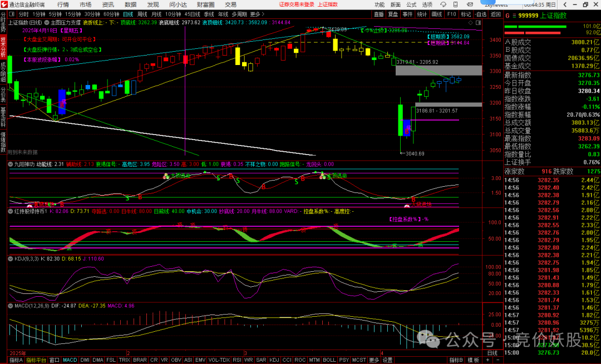Open the customer service headset icon
The width and height of the screenshot is (601, 364).
coord(444,4)
